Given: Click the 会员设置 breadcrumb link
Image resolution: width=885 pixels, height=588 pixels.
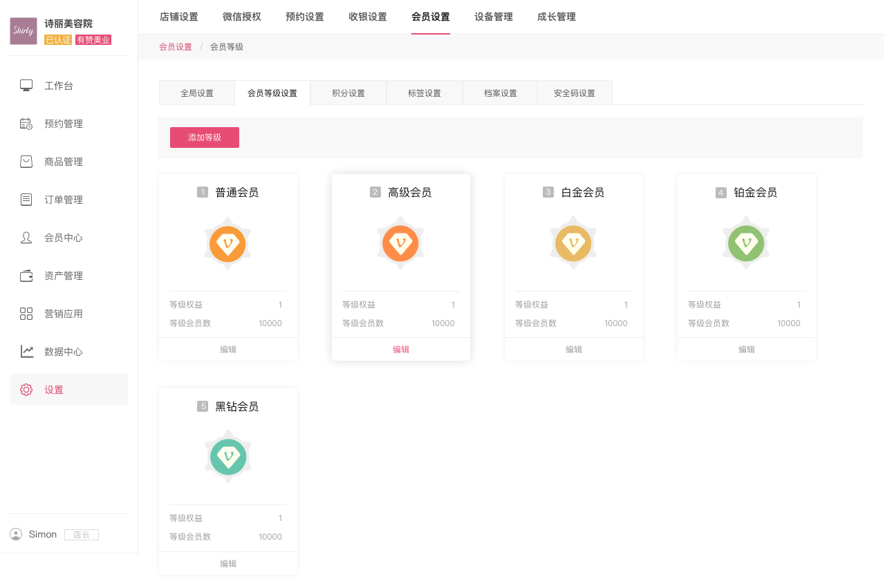Looking at the screenshot, I should [x=176, y=47].
